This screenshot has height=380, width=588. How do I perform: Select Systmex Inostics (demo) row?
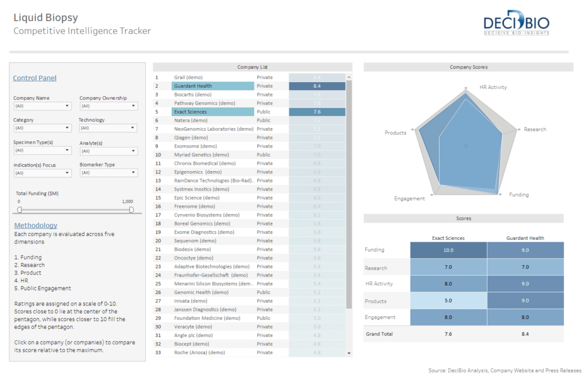point(250,189)
